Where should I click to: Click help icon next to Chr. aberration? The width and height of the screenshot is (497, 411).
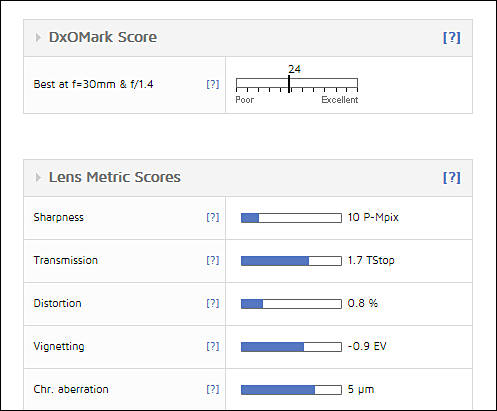tap(213, 389)
